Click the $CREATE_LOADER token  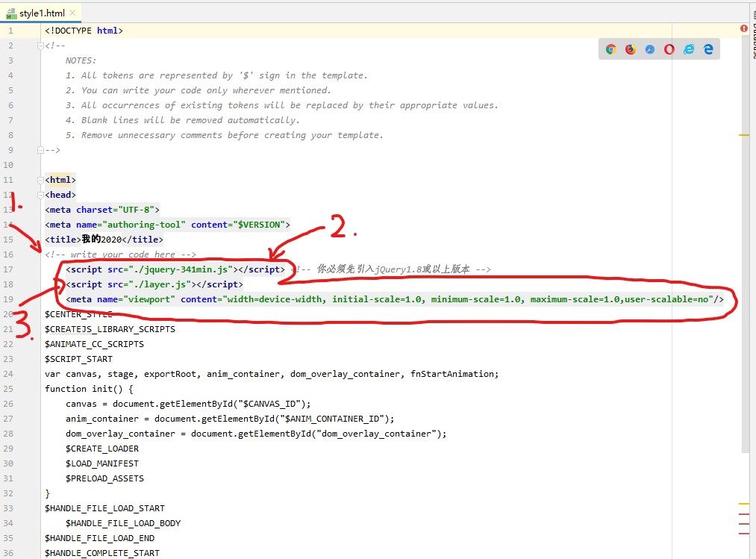pos(102,449)
